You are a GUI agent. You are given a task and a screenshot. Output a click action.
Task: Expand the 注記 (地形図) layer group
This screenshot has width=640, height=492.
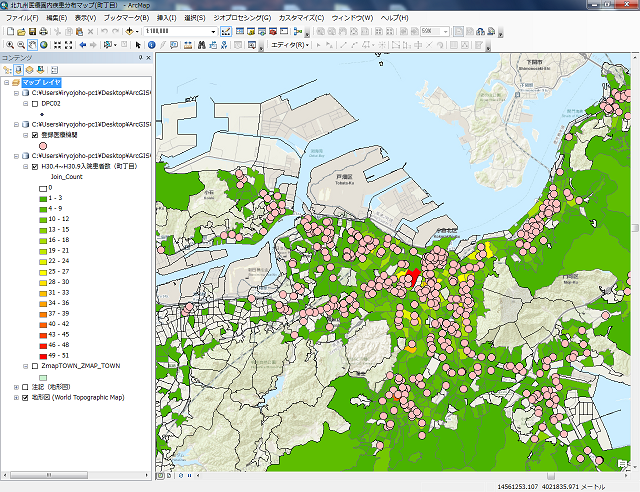[14, 386]
